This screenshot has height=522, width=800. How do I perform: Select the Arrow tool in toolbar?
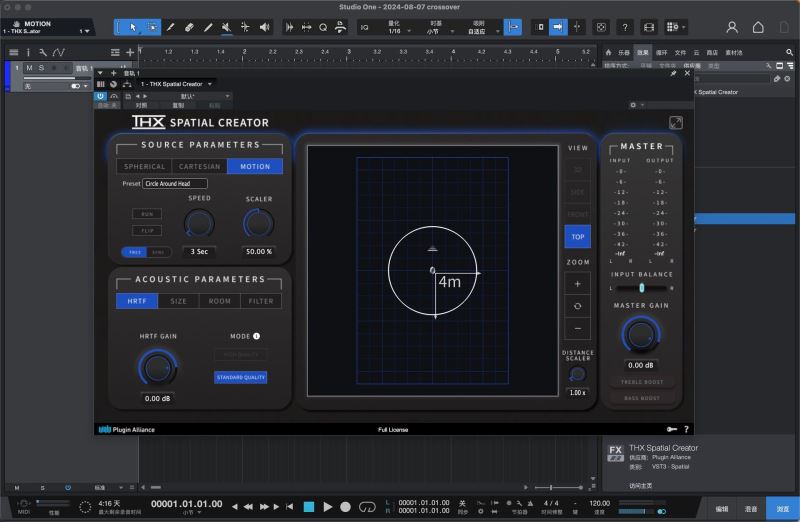tap(133, 27)
